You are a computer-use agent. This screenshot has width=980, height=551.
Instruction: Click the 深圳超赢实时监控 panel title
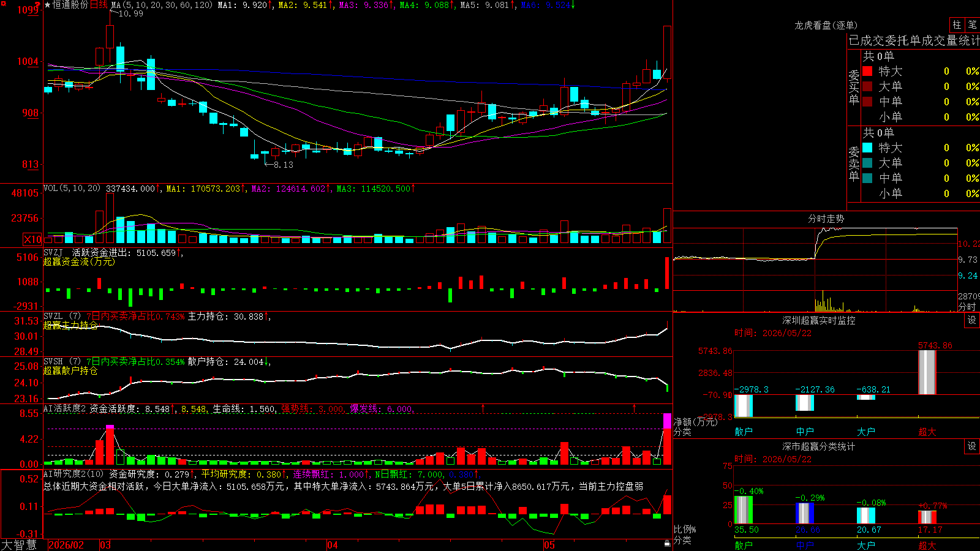point(819,320)
